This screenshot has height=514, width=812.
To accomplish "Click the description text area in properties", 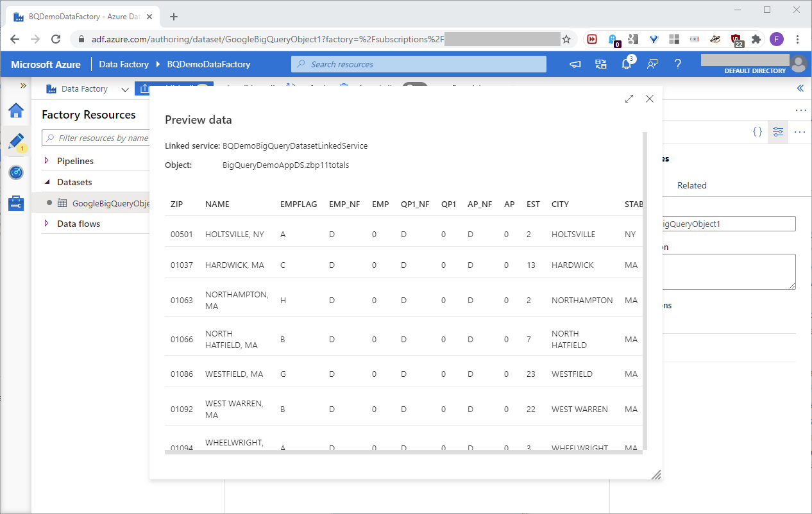I will coord(729,272).
